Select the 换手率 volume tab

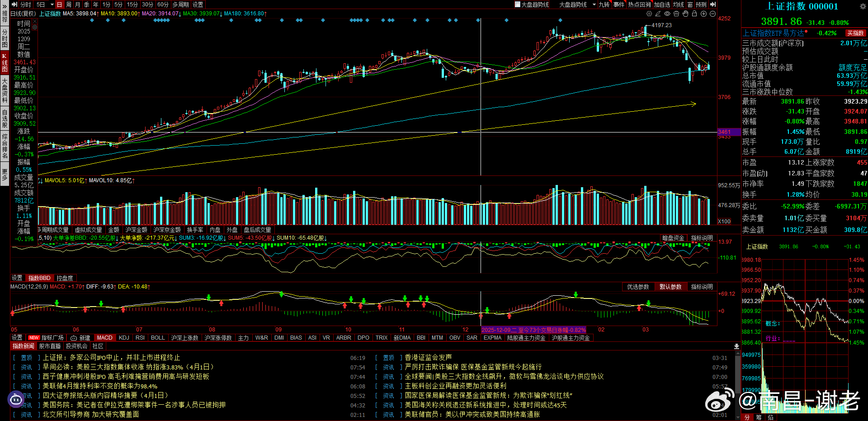click(195, 230)
